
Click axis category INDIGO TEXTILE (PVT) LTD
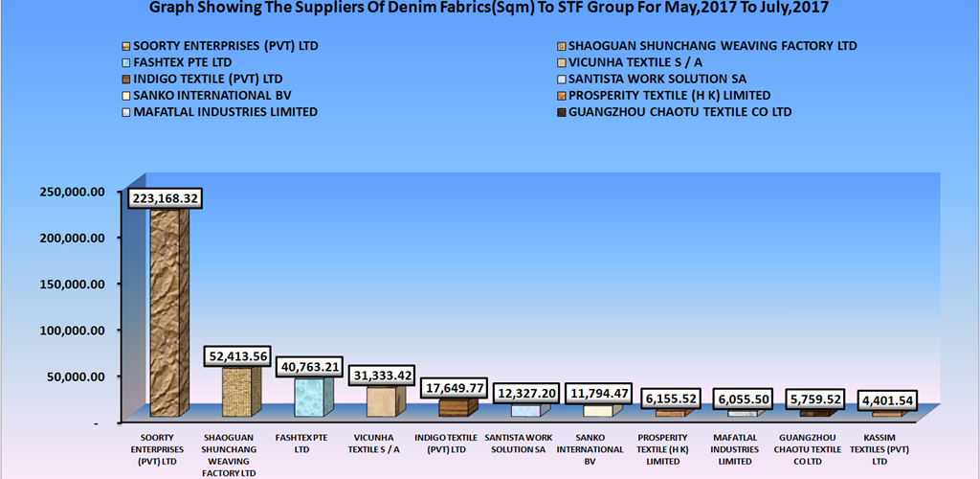pyautogui.click(x=446, y=444)
